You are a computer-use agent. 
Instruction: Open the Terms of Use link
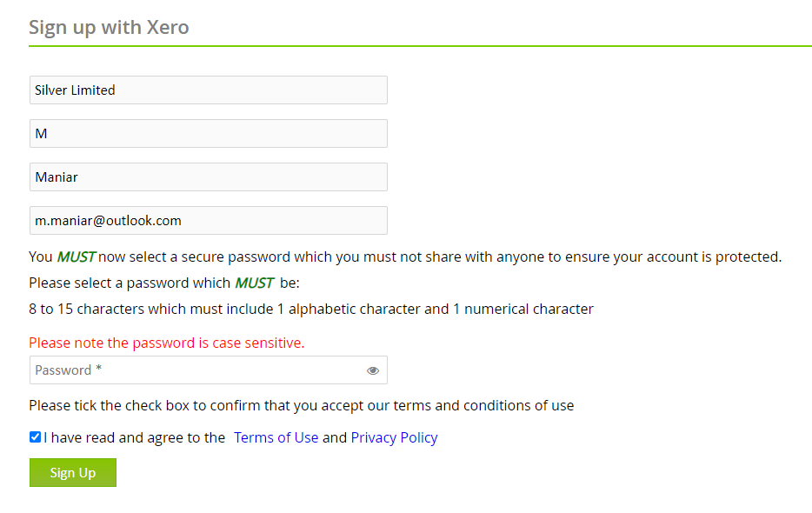coord(276,437)
